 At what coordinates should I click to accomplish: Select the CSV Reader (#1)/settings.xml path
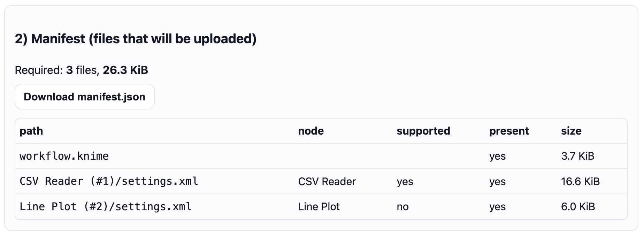coord(109,181)
